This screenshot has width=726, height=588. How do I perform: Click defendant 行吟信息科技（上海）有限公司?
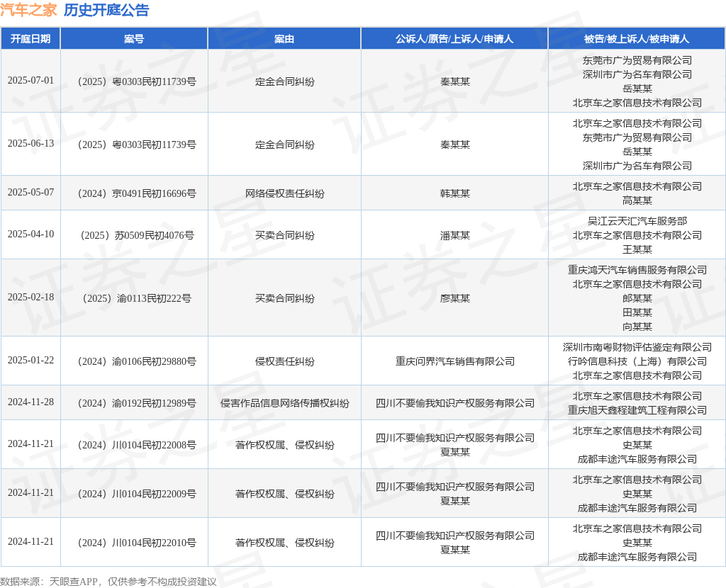(637, 361)
